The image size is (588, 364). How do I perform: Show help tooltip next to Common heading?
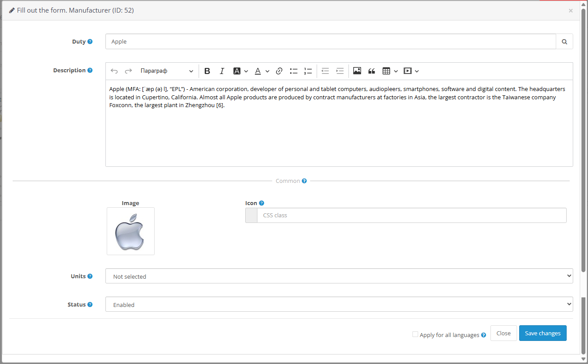304,181
